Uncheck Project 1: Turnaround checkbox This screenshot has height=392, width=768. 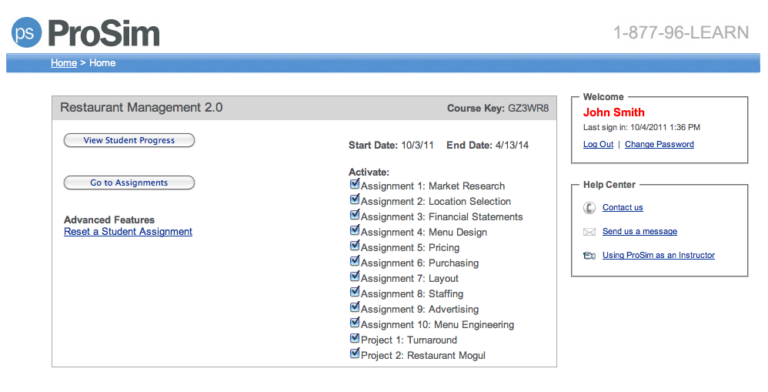(355, 339)
